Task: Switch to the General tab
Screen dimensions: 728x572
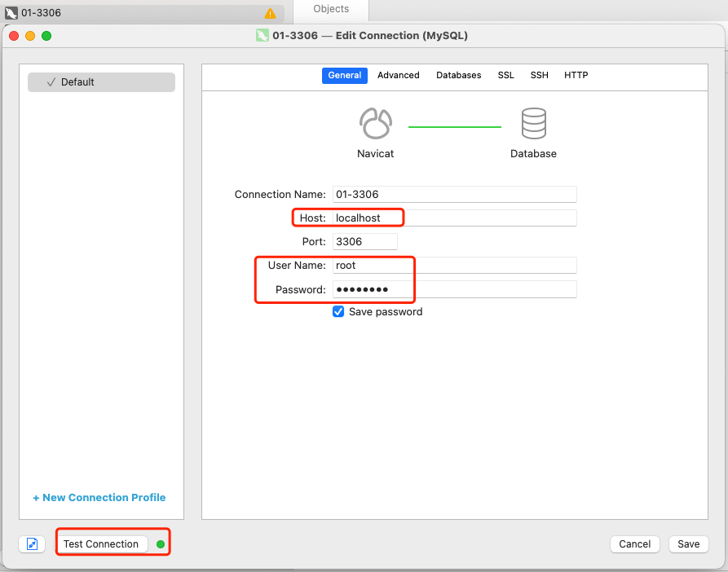Action: pos(345,75)
